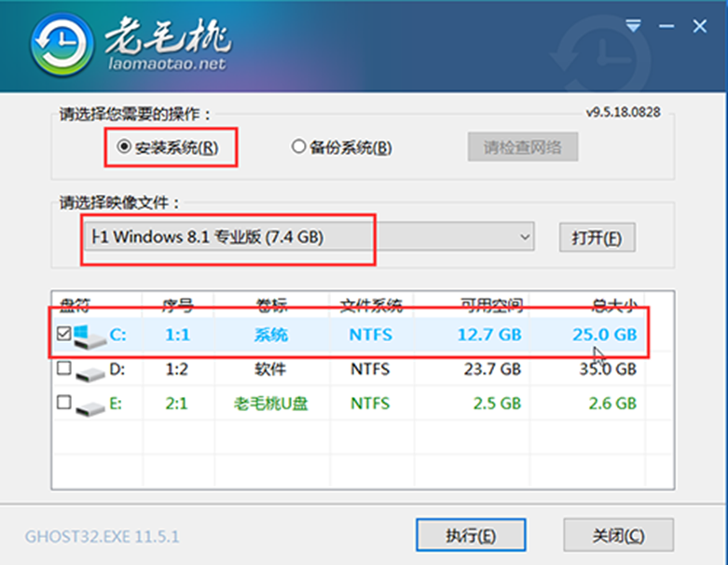Viewport: 728px width, 565px height.
Task: Click the 关闭(C) button
Action: [x=618, y=535]
